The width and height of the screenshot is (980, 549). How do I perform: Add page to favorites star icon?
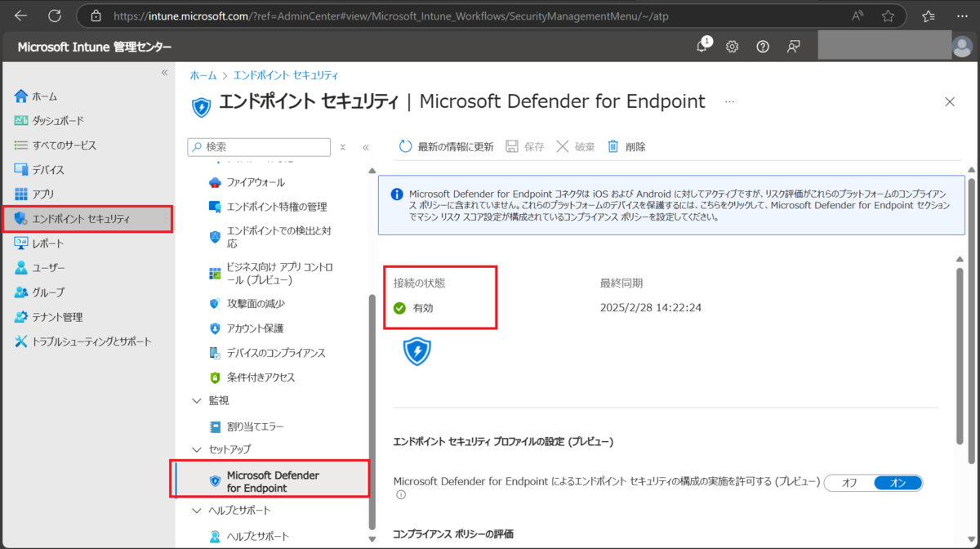pyautogui.click(x=888, y=16)
